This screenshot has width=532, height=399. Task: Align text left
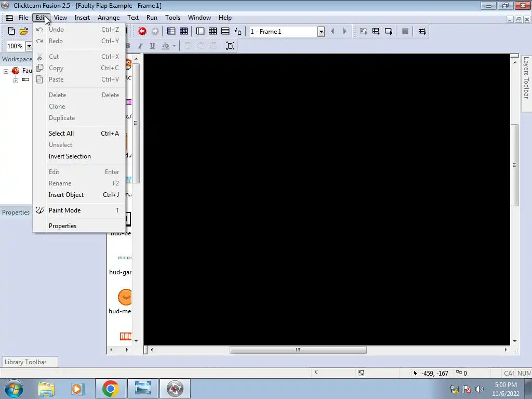pos(188,46)
